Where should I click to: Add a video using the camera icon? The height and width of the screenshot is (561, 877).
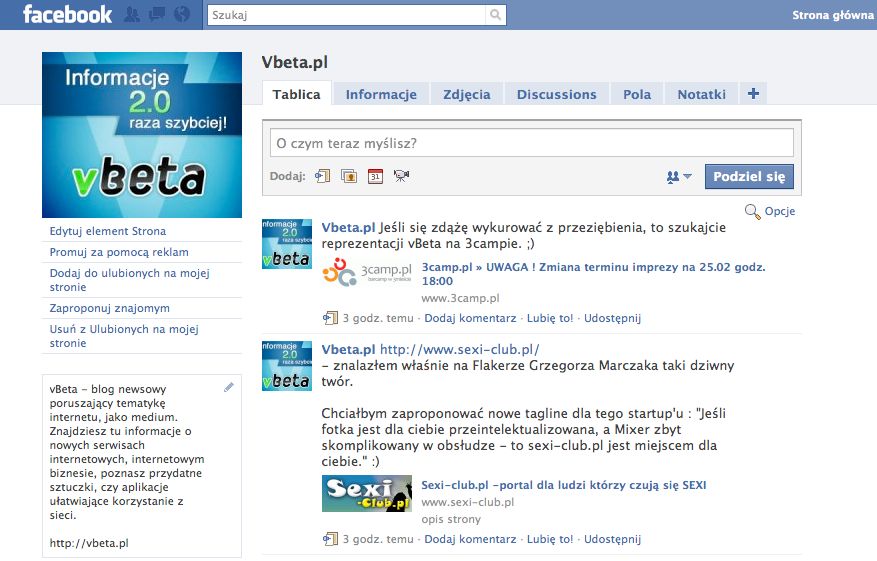[x=401, y=176]
